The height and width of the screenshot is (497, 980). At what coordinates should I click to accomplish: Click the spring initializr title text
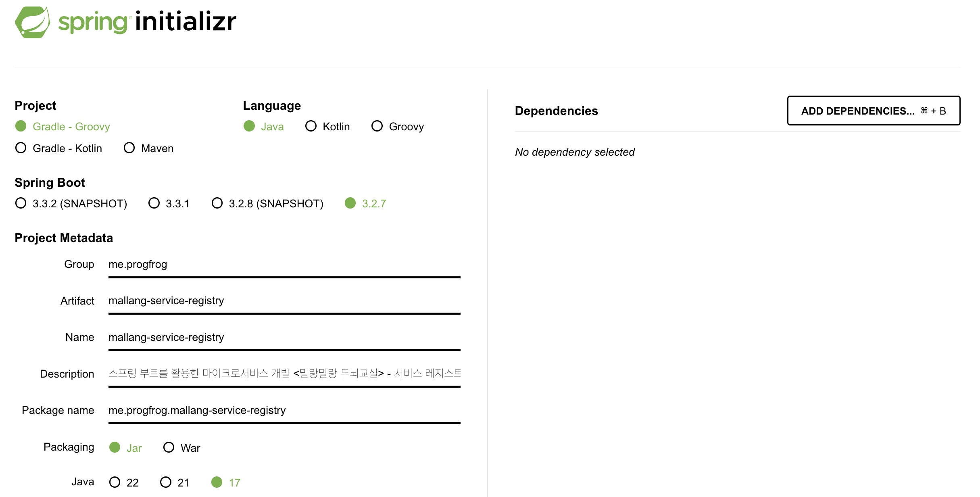coord(147,22)
